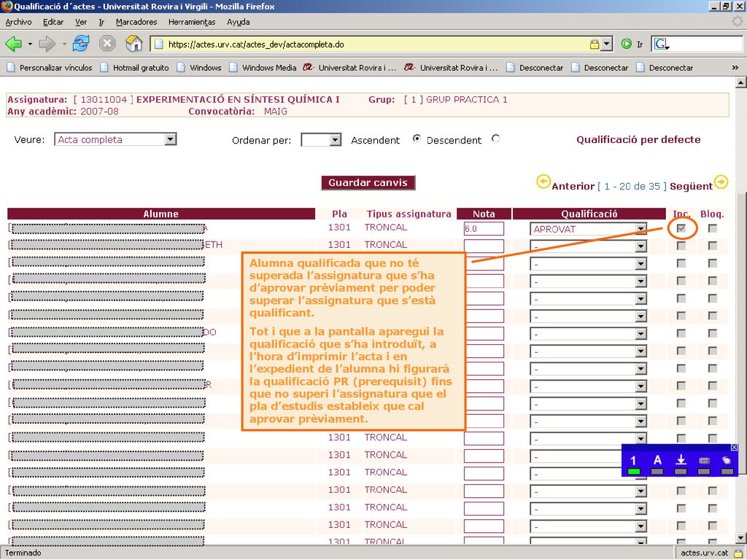This screenshot has width=747, height=560.
Task: Tick Bloq. checkbox in third student row
Action: click(x=712, y=263)
